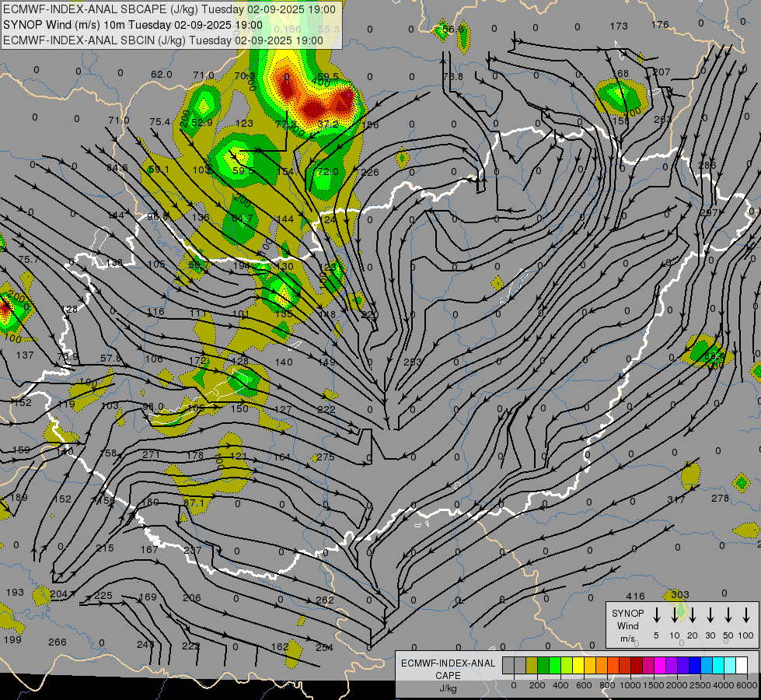Click the map value 266
Image resolution: width=761 pixels, height=700 pixels.
pyautogui.click(x=58, y=642)
